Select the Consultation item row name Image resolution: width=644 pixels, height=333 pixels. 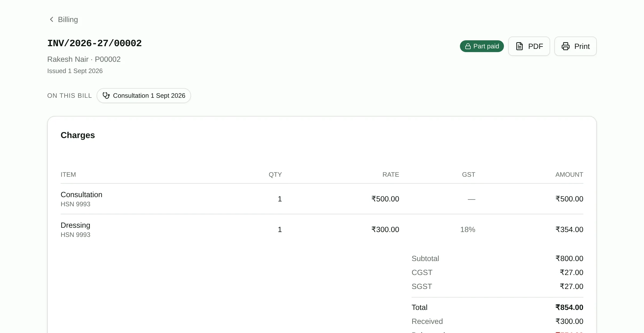(81, 195)
